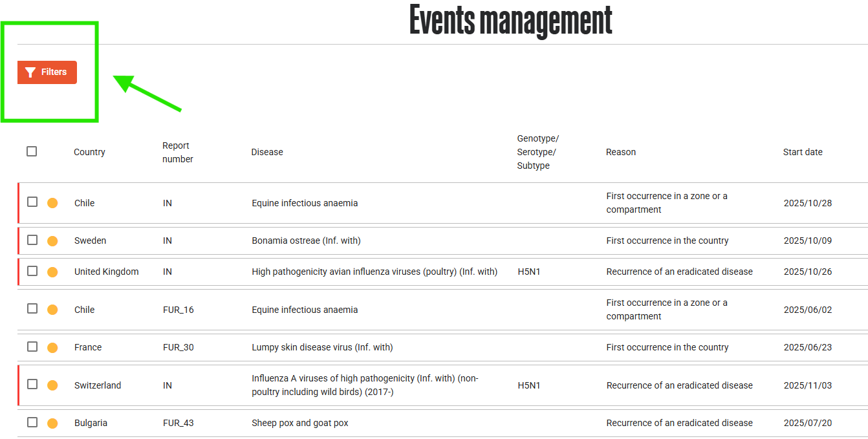Tick the Bulgaria row checkbox

tap(32, 422)
